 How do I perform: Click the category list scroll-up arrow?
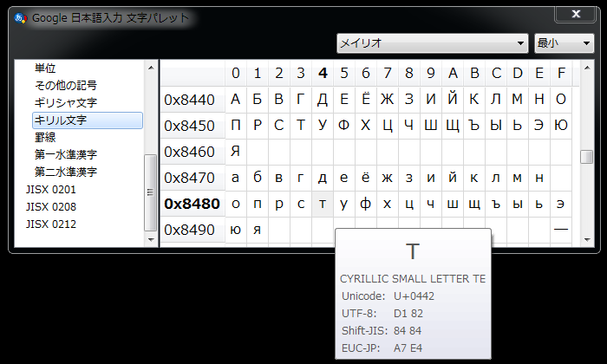tap(151, 68)
